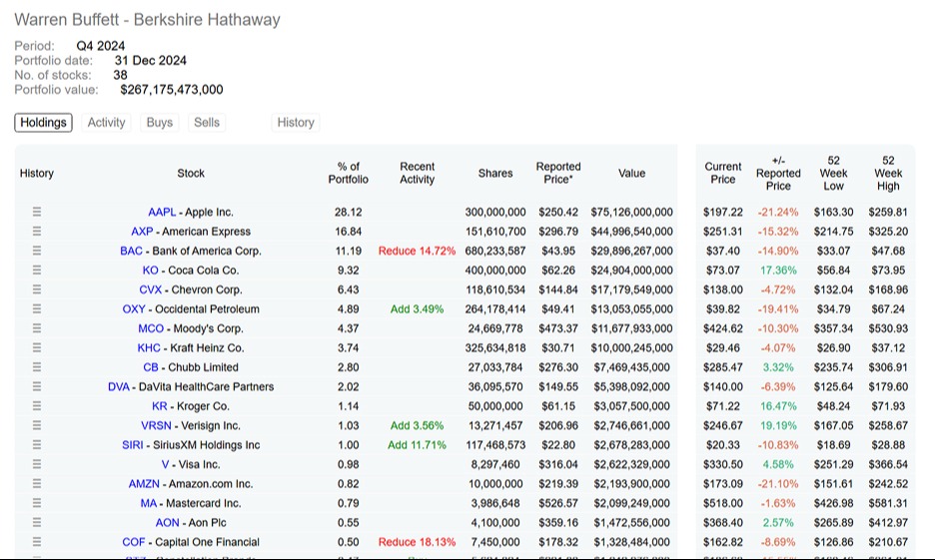This screenshot has height=560, width=935.
Task: Switch to the Sells tab
Action: [x=207, y=122]
